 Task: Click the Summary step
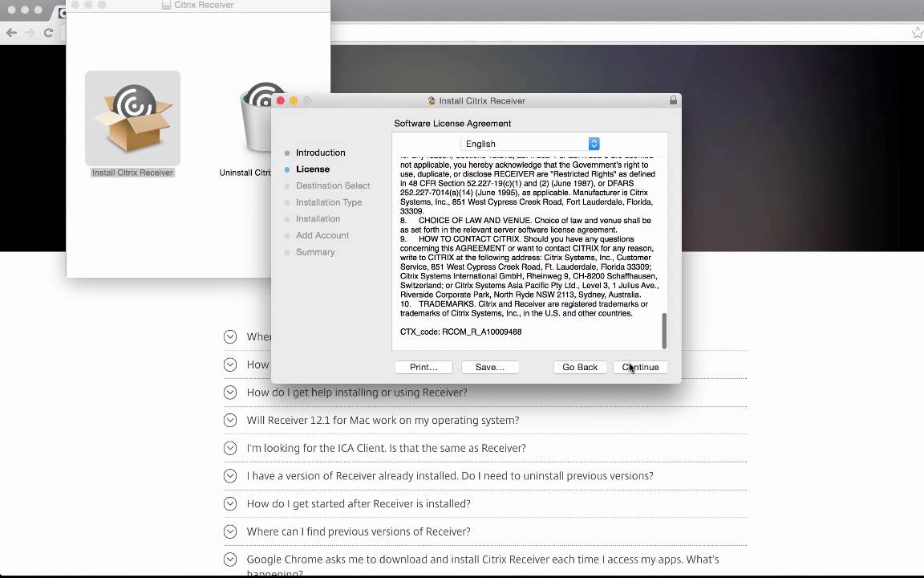(315, 252)
